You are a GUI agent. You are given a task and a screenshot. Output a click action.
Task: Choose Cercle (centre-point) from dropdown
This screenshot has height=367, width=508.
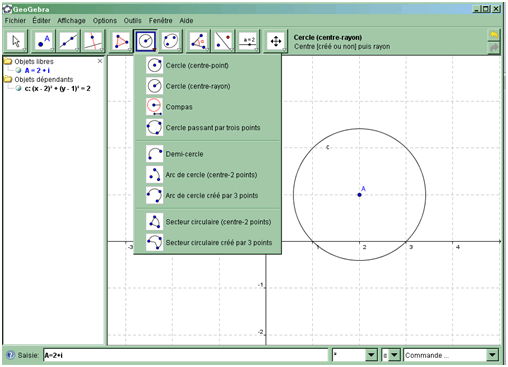[x=208, y=65]
